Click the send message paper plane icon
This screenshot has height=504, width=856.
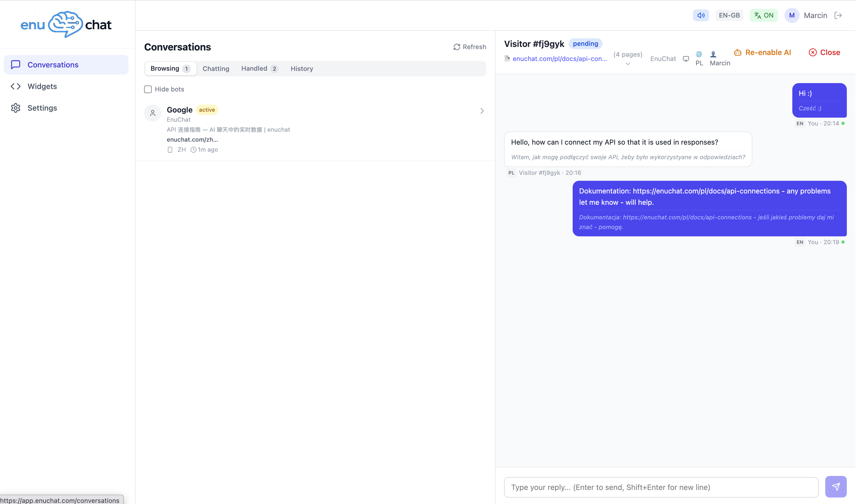pyautogui.click(x=835, y=487)
